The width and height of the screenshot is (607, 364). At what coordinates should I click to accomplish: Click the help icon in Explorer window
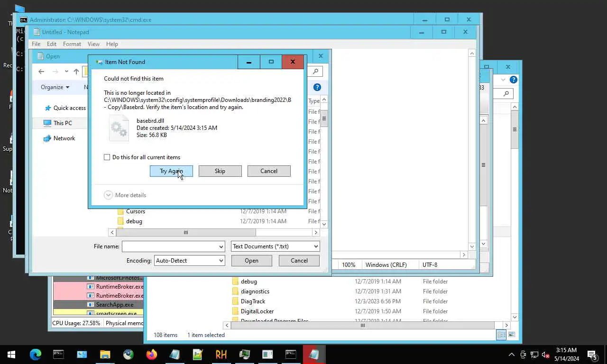coord(513,80)
